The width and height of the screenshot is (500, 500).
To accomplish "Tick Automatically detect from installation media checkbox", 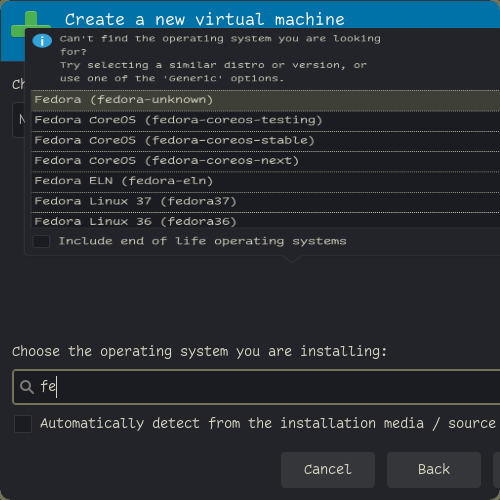I will click(x=23, y=424).
